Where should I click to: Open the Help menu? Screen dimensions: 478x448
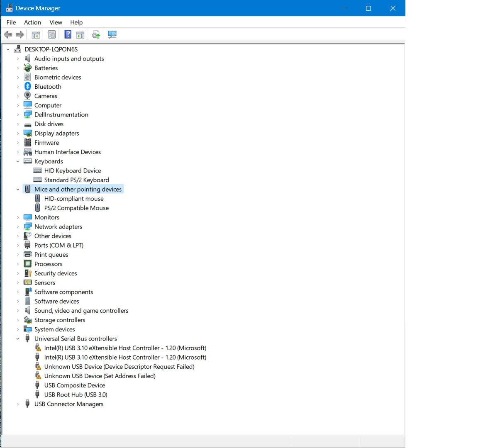76,22
